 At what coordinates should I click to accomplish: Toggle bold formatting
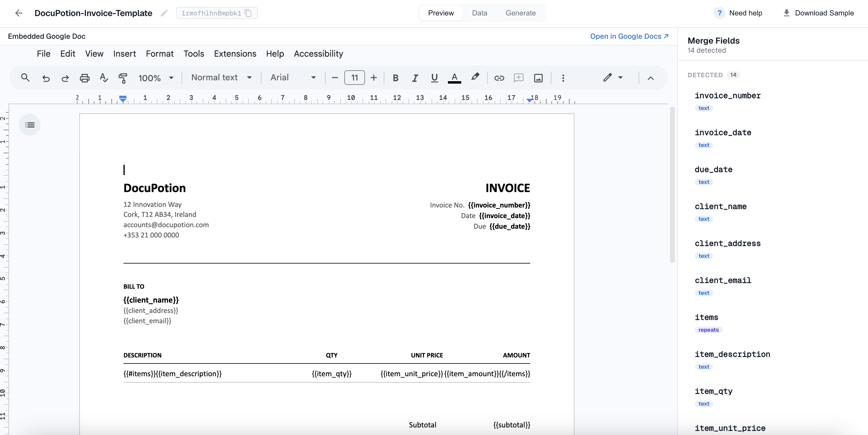pyautogui.click(x=396, y=78)
